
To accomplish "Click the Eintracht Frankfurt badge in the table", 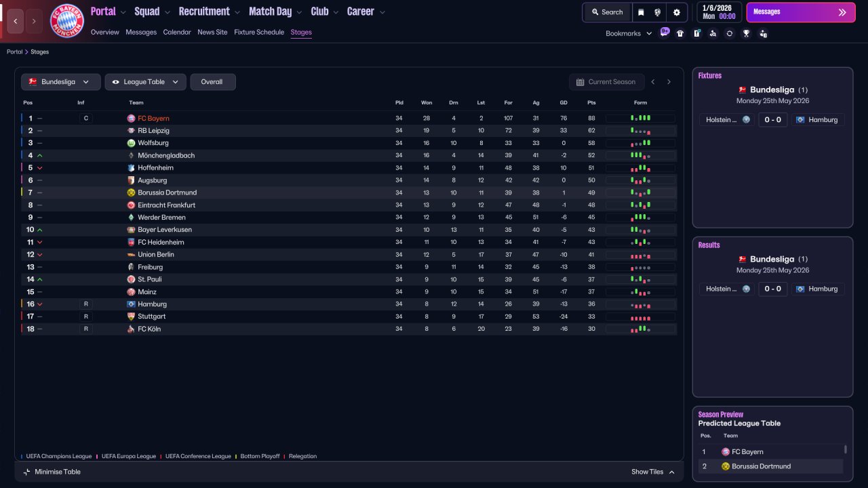I will coord(131,205).
